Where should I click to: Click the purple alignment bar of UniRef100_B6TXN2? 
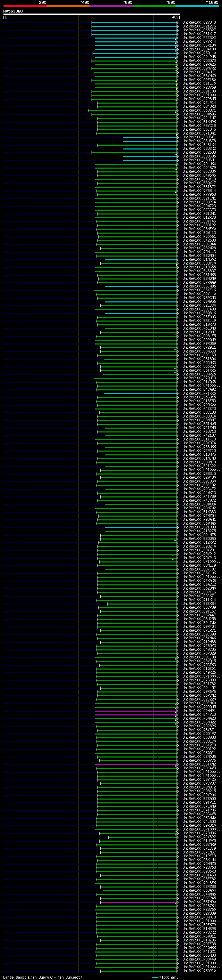click(136, 764)
